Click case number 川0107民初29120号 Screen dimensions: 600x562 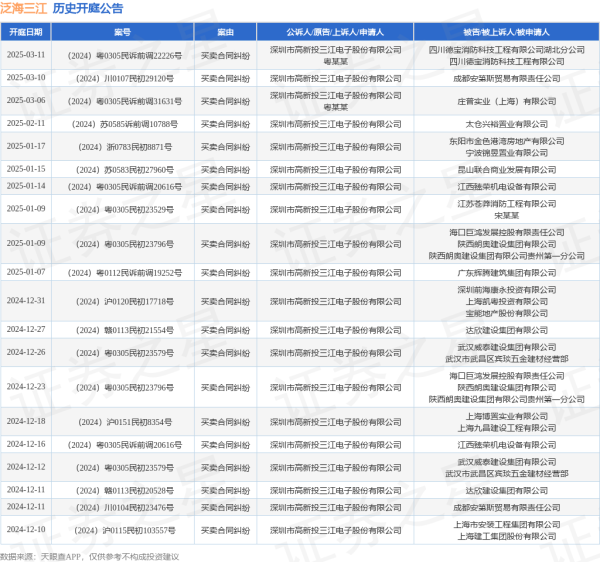pyautogui.click(x=125, y=78)
